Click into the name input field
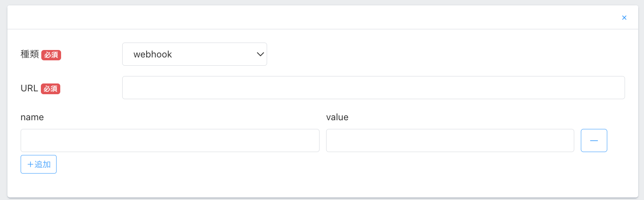The image size is (644, 200). pos(170,140)
